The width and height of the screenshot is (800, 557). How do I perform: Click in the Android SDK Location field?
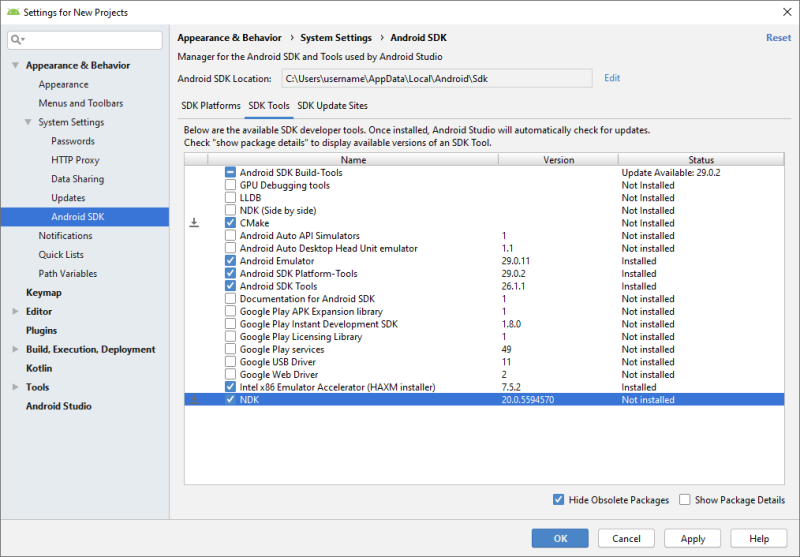436,78
